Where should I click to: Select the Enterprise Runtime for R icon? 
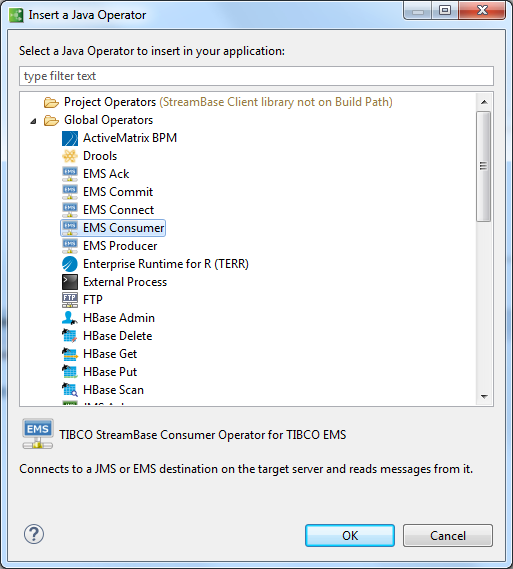pyautogui.click(x=70, y=264)
